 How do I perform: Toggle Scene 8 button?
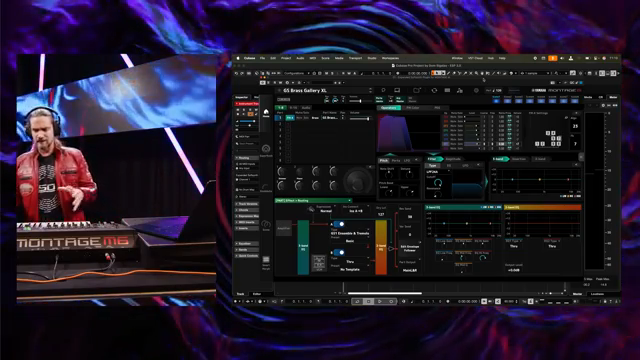click(575, 99)
